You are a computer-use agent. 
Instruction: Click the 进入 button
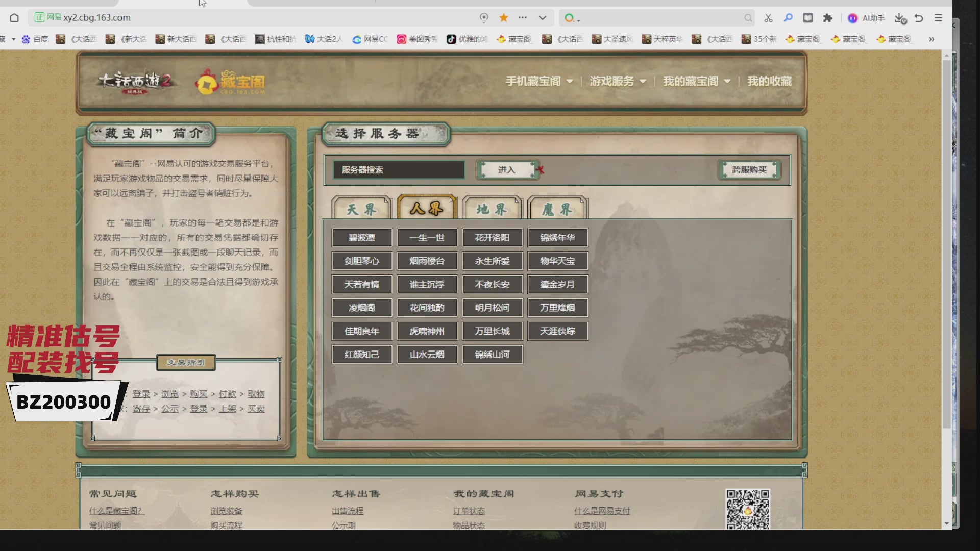(507, 170)
